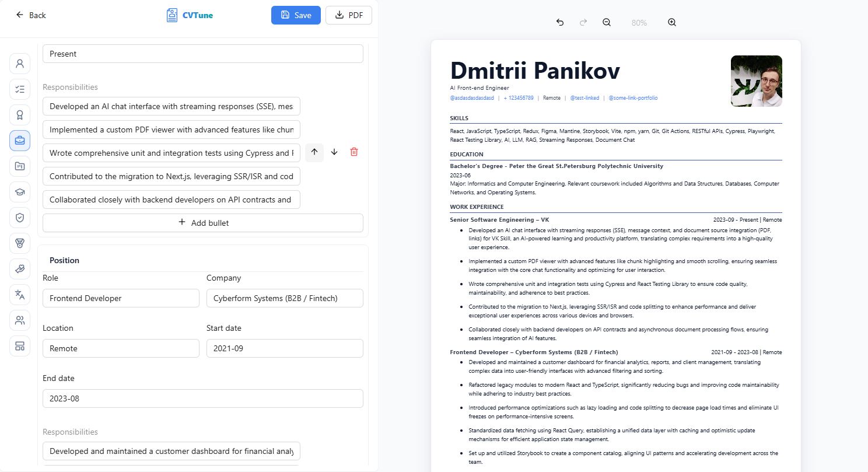The width and height of the screenshot is (868, 472).
Task: Zoom out the resume preview
Action: pyautogui.click(x=607, y=22)
